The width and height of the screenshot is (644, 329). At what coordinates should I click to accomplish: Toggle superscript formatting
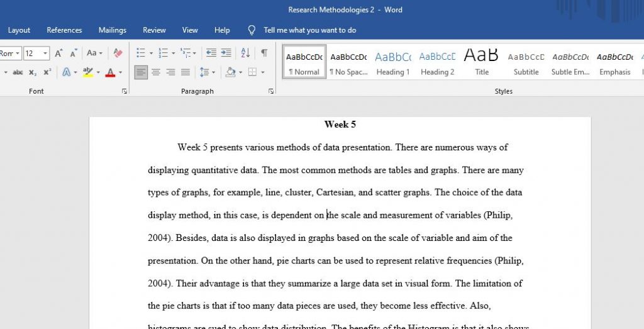pyautogui.click(x=48, y=72)
